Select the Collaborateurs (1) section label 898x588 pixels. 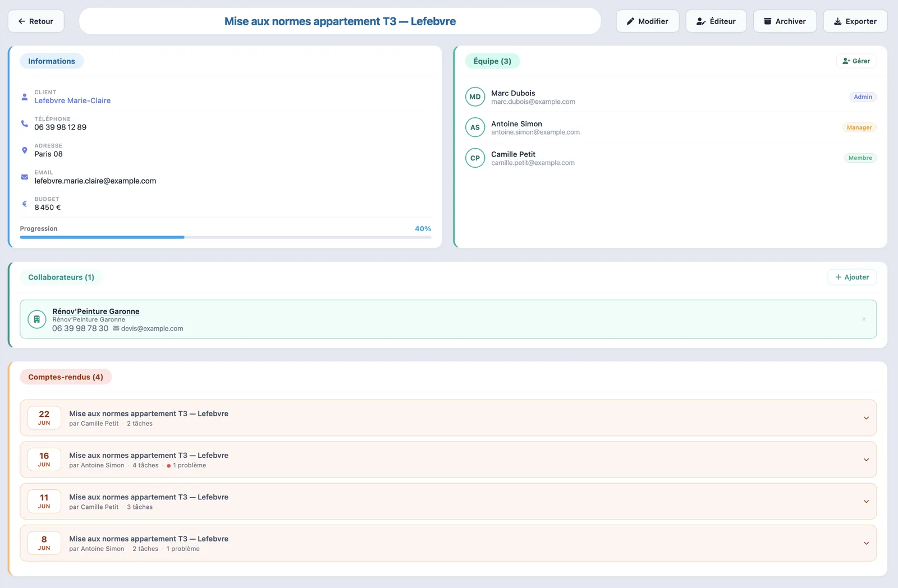(61, 277)
